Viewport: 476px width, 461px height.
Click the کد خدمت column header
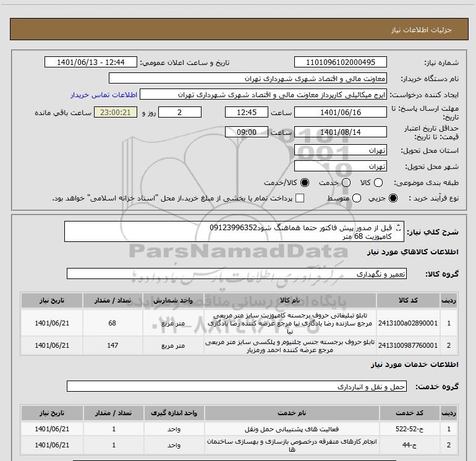[409, 413]
